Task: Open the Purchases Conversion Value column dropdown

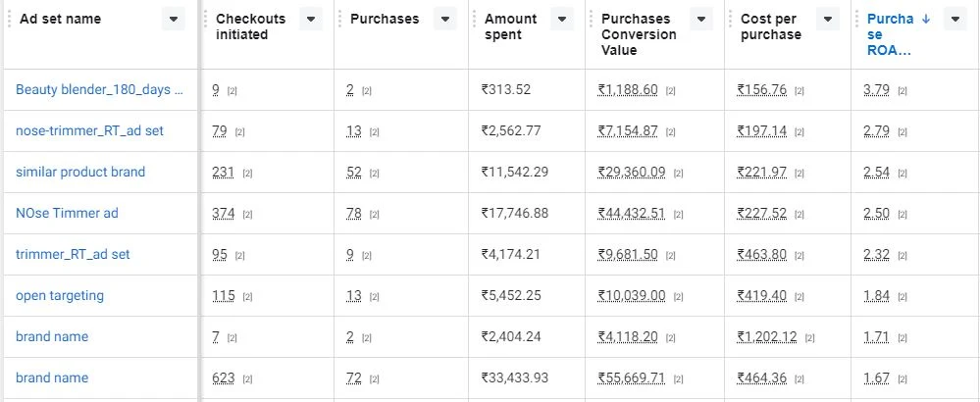Action: pos(701,19)
